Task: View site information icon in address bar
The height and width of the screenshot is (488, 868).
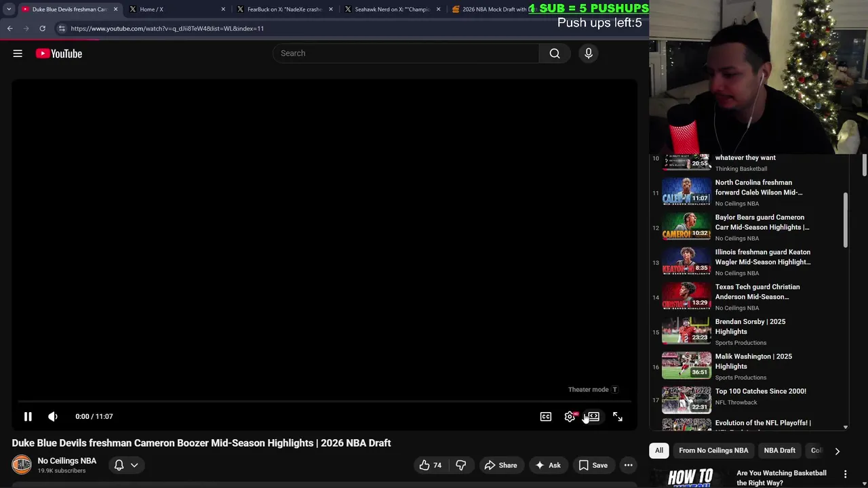Action: coord(62,28)
